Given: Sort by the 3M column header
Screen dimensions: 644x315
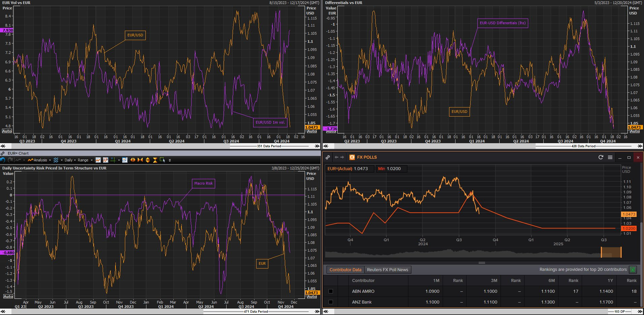Looking at the screenshot, I should click(483, 280).
